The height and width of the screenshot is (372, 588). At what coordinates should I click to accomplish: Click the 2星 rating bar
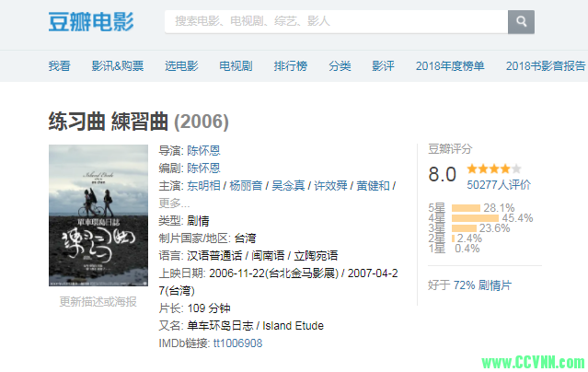pos(453,238)
